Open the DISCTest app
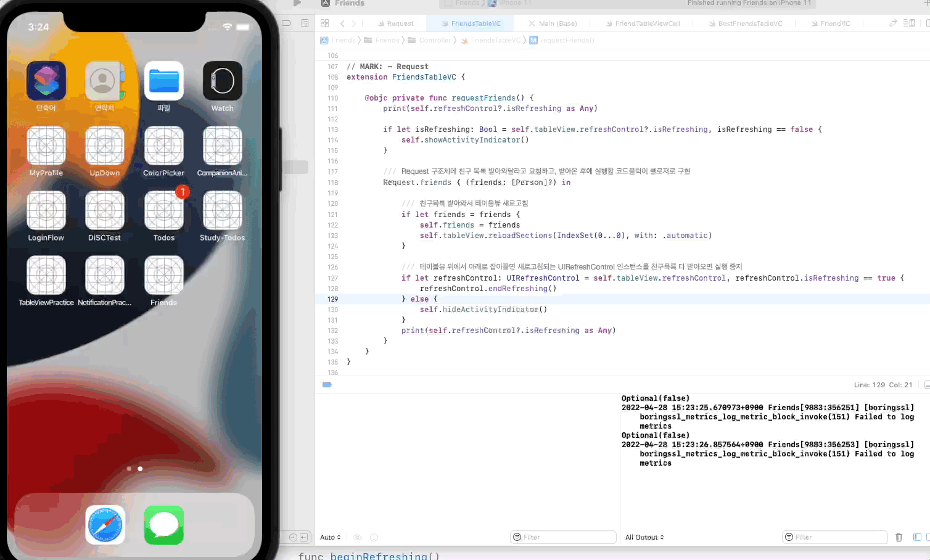The width and height of the screenshot is (930, 560). [x=105, y=210]
